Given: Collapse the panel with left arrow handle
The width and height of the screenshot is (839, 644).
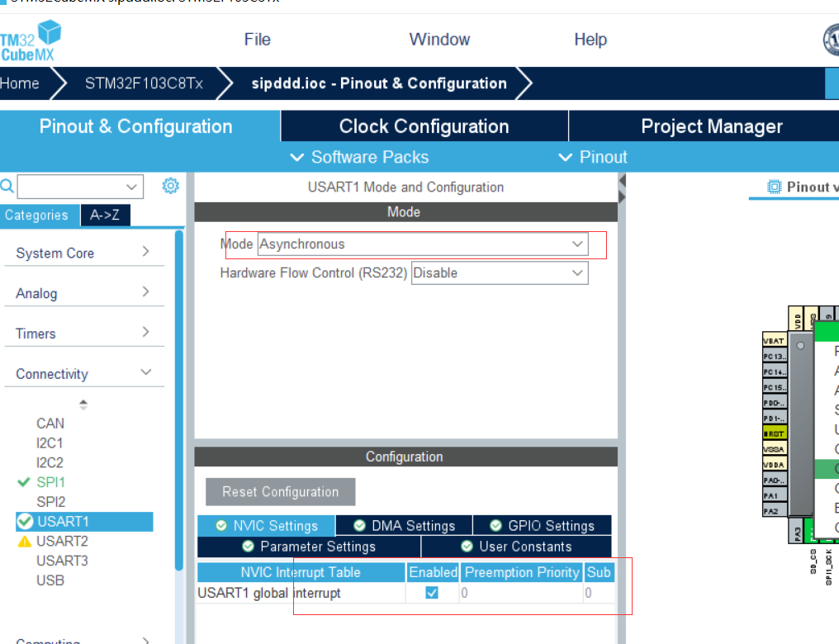Looking at the screenshot, I should tap(622, 182).
